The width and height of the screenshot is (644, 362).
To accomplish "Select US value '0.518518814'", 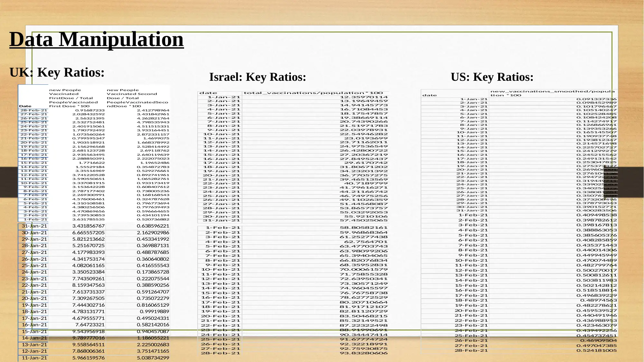I will coord(596,290).
